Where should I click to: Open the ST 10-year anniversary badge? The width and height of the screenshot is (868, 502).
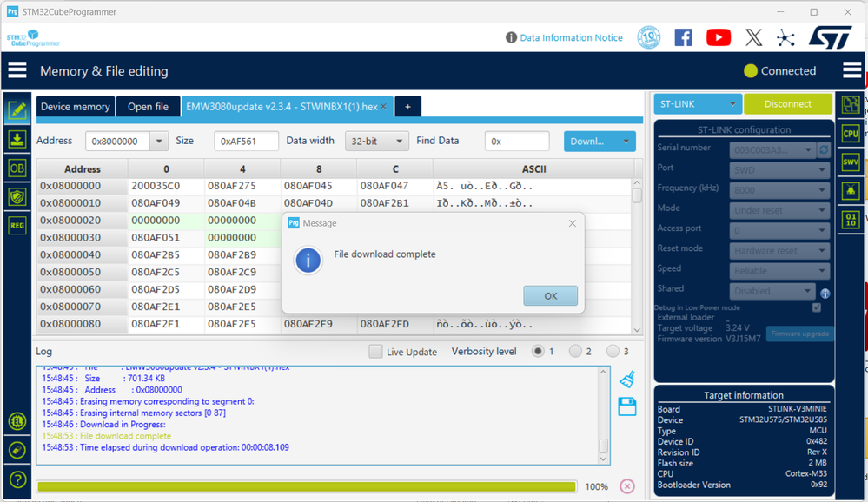click(649, 37)
